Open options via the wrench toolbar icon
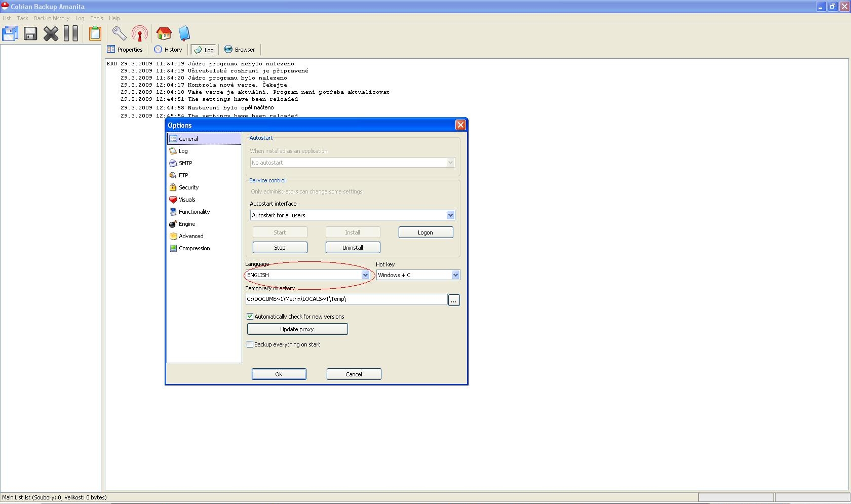Image resolution: width=851 pixels, height=504 pixels. tap(119, 33)
